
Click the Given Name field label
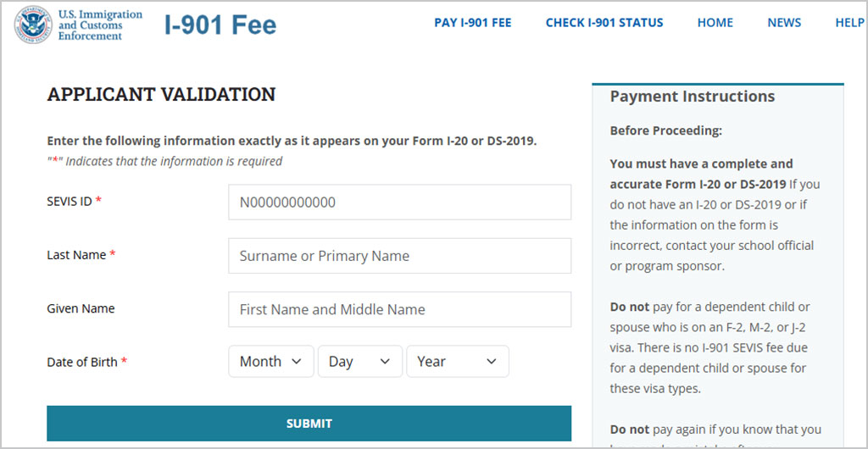coord(81,308)
